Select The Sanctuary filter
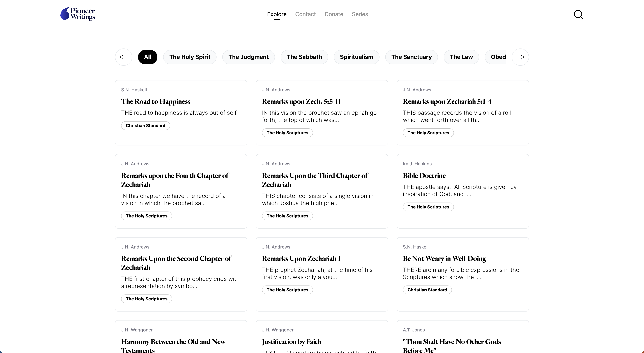Image resolution: width=644 pixels, height=353 pixels. tap(411, 57)
